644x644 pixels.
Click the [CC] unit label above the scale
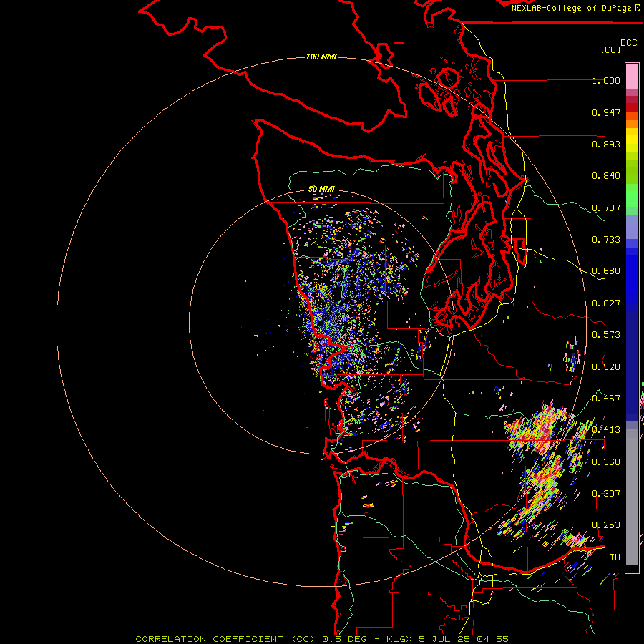click(610, 49)
